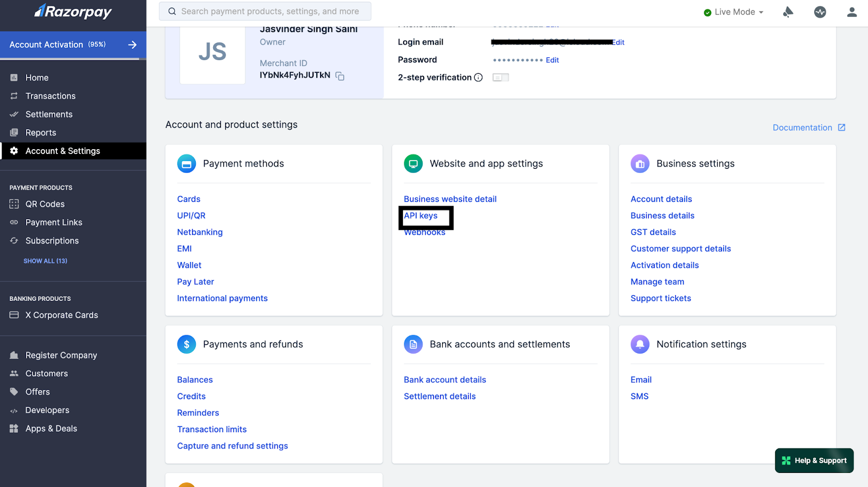The width and height of the screenshot is (868, 487).
Task: Open Account details
Action: [x=661, y=199]
